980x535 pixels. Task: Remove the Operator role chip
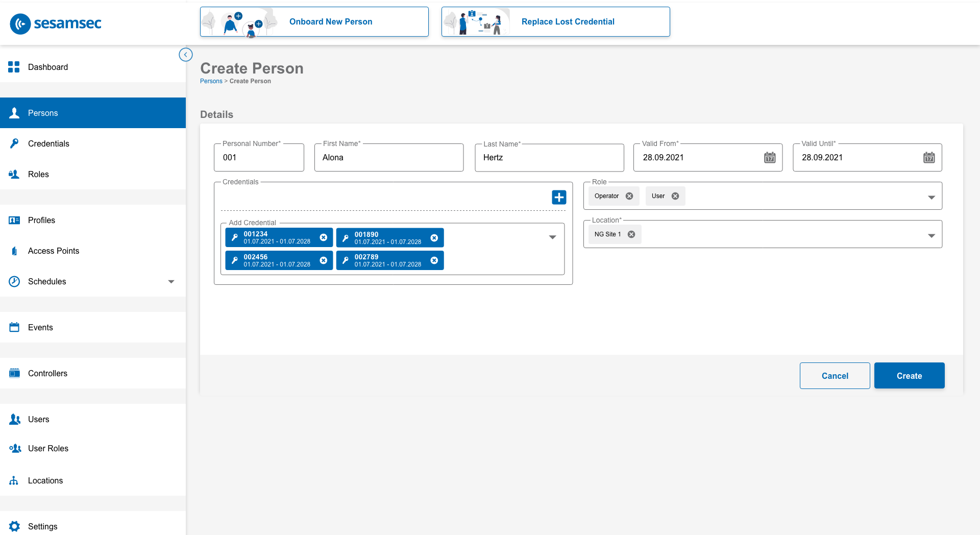coord(629,196)
